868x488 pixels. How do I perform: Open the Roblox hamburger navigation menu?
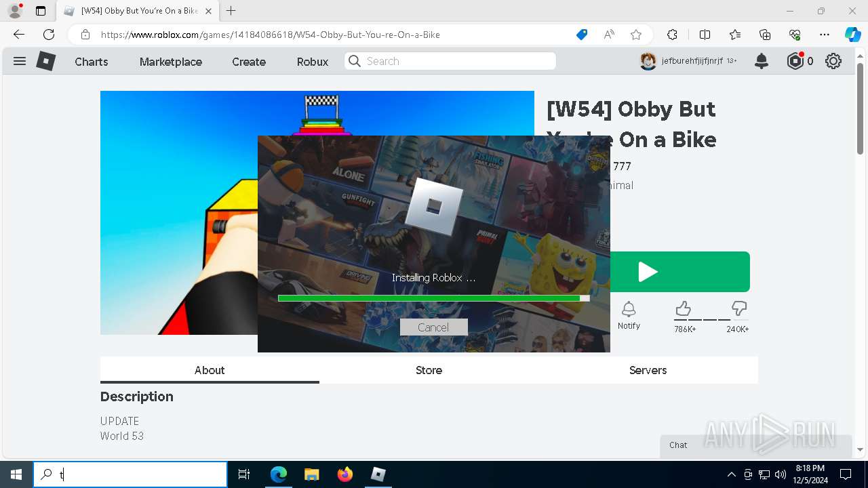(x=20, y=61)
